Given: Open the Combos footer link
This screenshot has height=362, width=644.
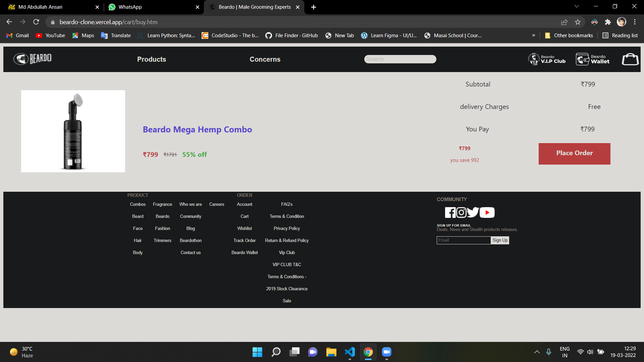Looking at the screenshot, I should pyautogui.click(x=138, y=204).
